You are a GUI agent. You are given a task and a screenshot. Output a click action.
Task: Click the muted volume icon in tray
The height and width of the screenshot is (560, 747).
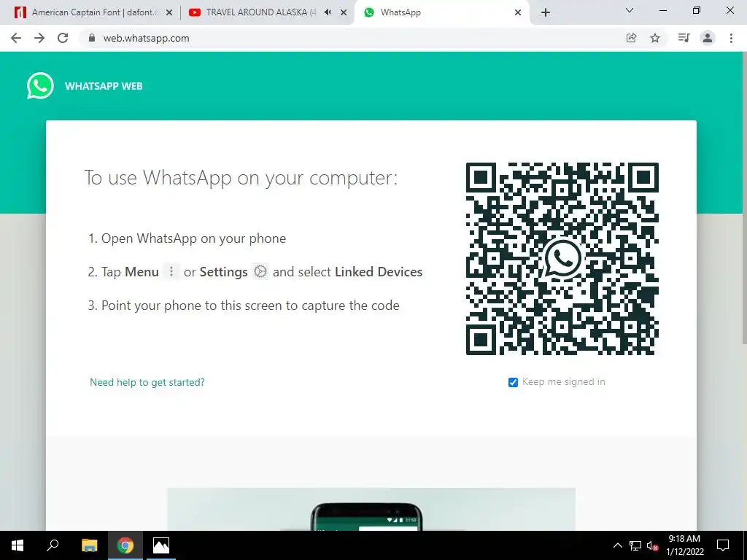[x=653, y=545]
